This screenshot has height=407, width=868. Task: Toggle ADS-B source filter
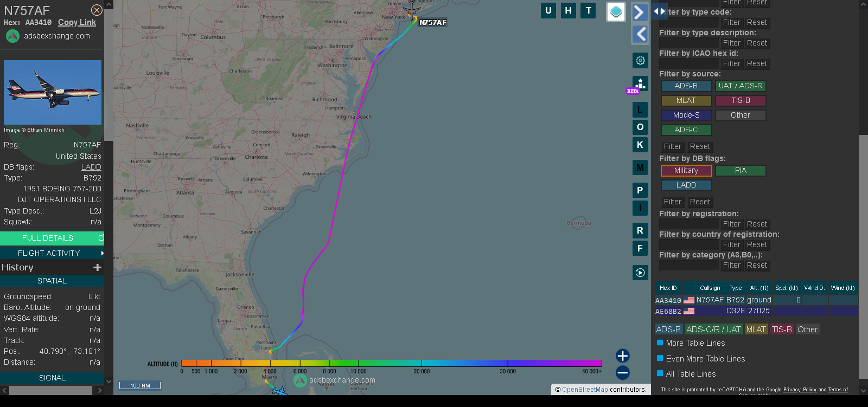(686, 86)
